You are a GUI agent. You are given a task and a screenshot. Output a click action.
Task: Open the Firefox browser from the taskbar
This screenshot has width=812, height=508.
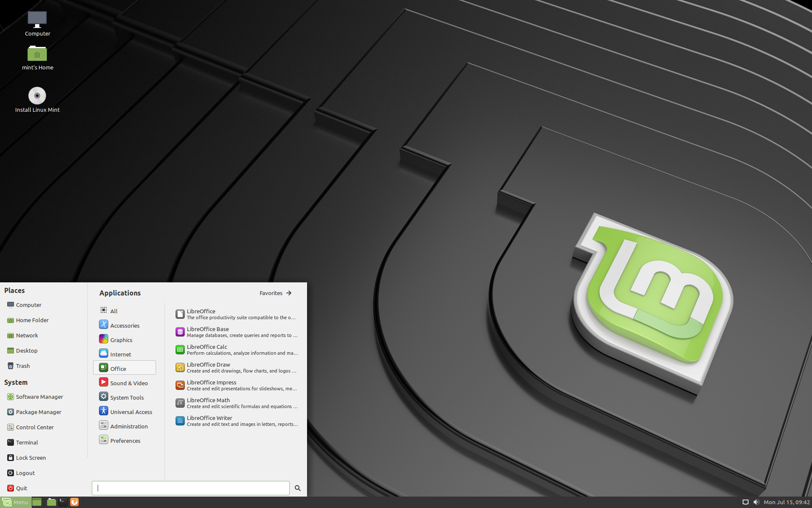click(x=74, y=502)
